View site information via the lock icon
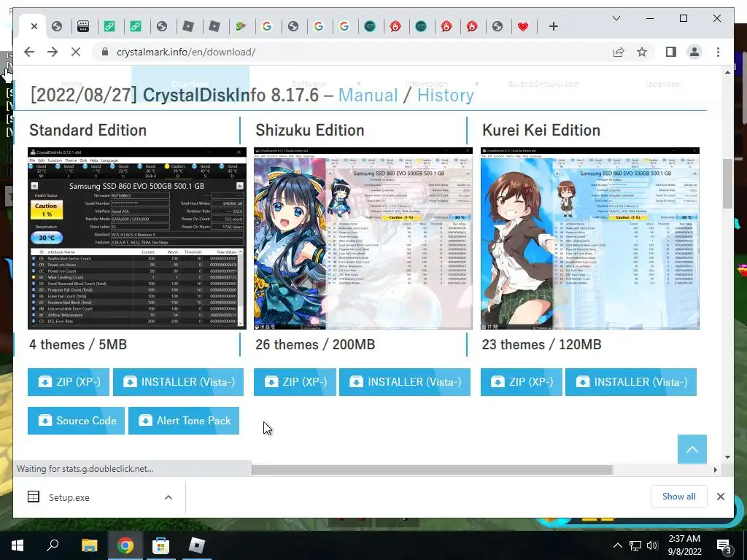747x560 pixels. point(105,52)
